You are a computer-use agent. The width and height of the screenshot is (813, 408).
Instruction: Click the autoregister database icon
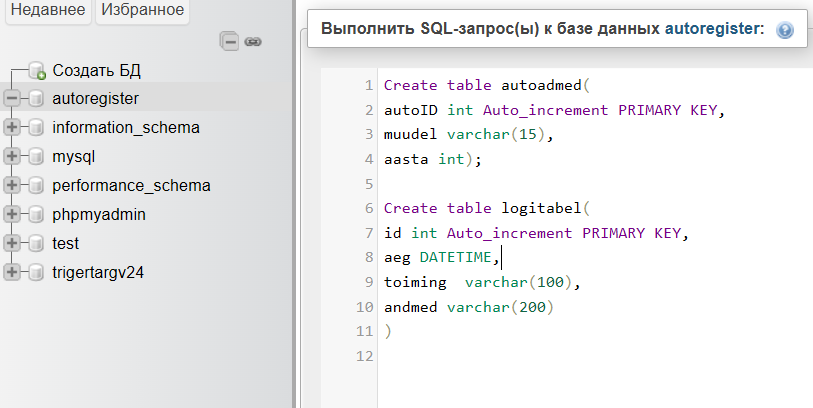pyautogui.click(x=35, y=99)
